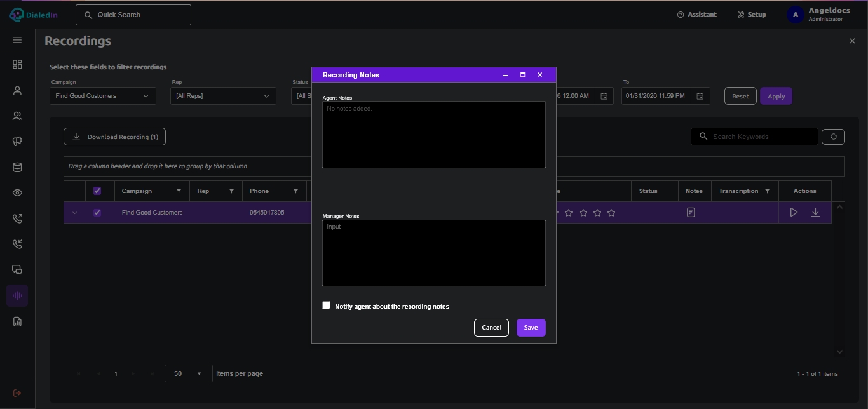This screenshot has width=868, height=409.
Task: Open calendar icon of the From date
Action: pos(604,96)
